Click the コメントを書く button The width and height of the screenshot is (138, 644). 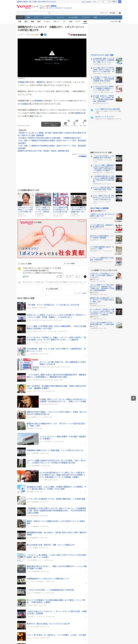pyautogui.click(x=69, y=264)
